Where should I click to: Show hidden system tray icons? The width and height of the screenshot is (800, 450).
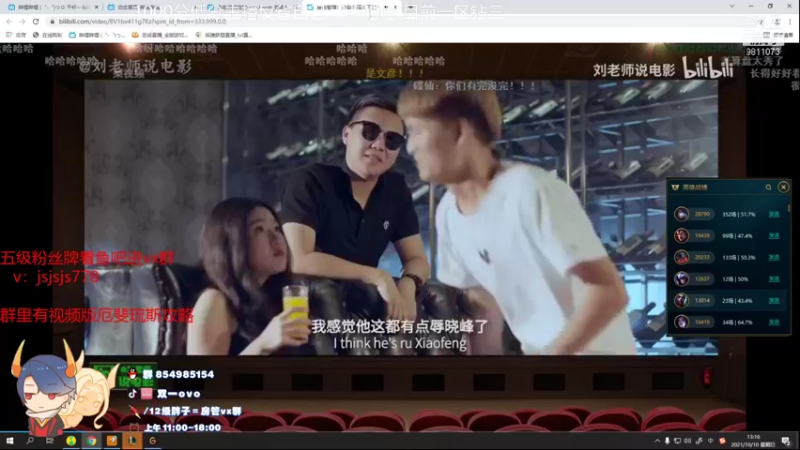(657, 441)
